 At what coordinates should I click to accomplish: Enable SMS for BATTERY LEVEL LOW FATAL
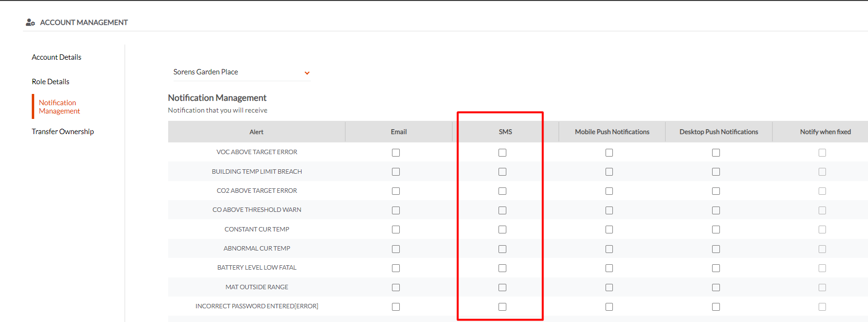tap(502, 268)
